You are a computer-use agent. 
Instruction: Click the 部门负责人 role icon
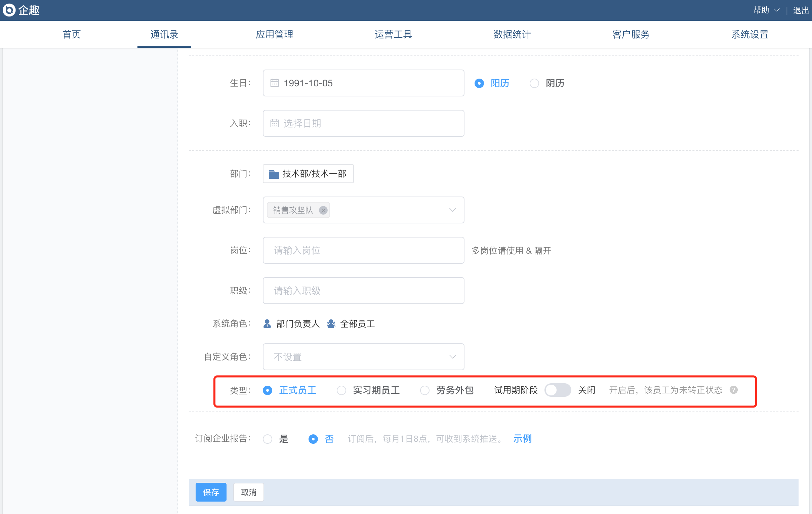click(x=267, y=324)
